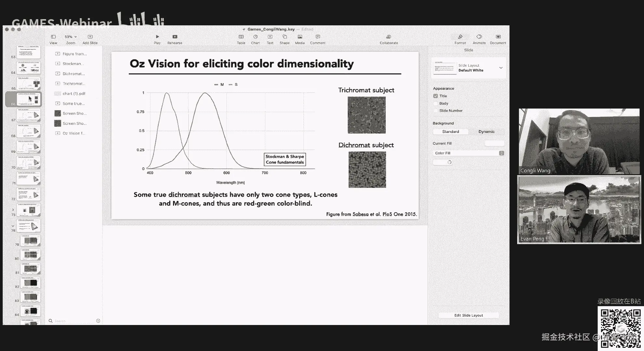Add a Comment via toolbar icon

click(x=318, y=37)
